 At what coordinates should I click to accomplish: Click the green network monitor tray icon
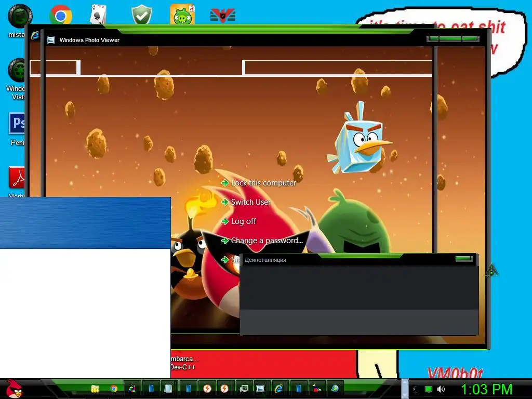[x=429, y=389]
